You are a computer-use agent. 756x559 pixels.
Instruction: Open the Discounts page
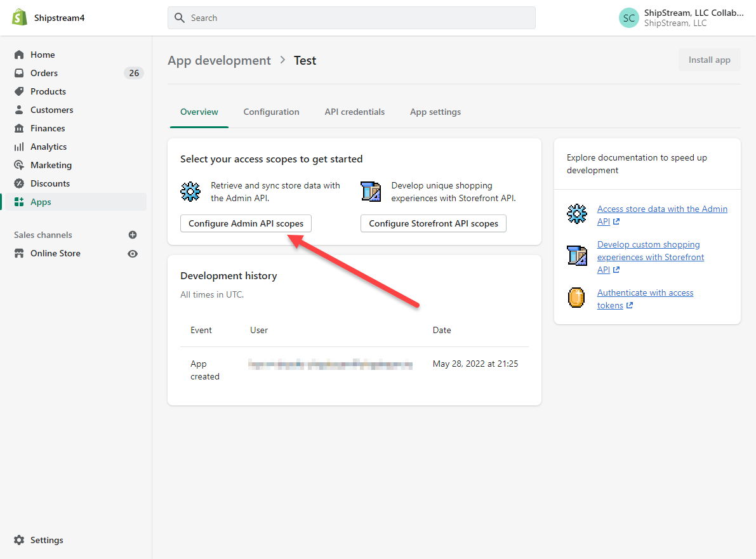tap(50, 183)
